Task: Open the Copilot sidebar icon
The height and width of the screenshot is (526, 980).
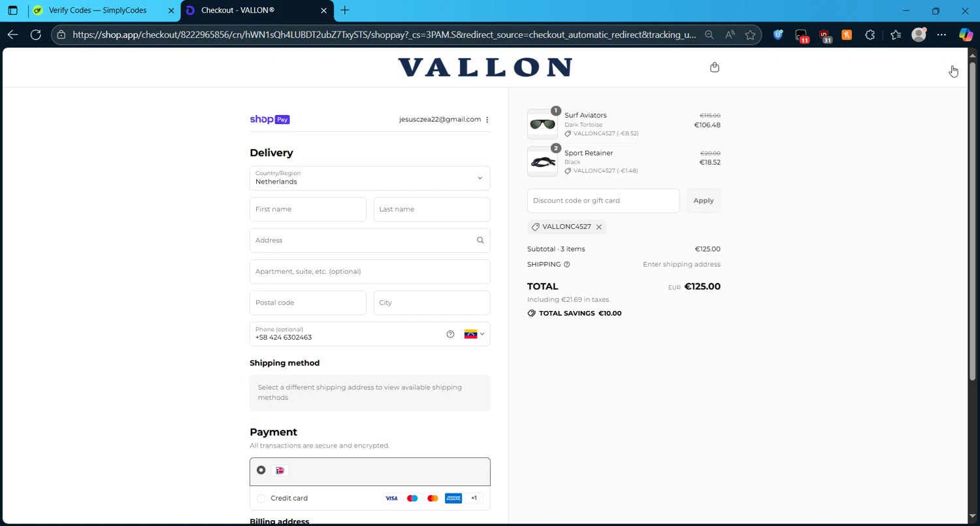Action: pos(966,35)
